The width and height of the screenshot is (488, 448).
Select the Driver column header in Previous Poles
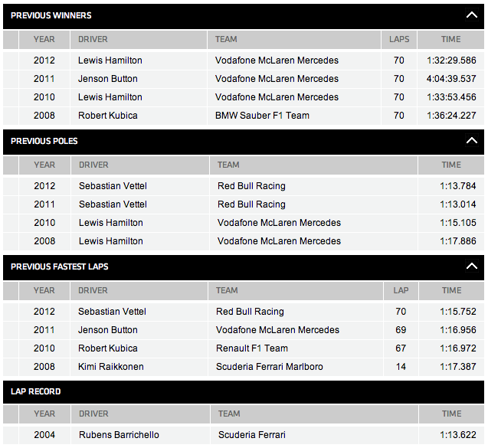tap(93, 165)
